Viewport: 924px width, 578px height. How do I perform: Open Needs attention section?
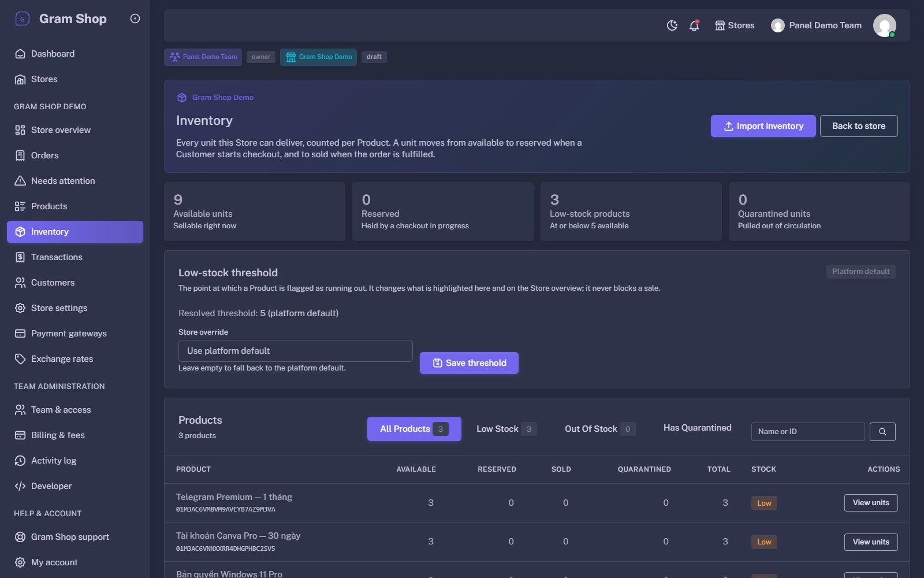[75, 181]
